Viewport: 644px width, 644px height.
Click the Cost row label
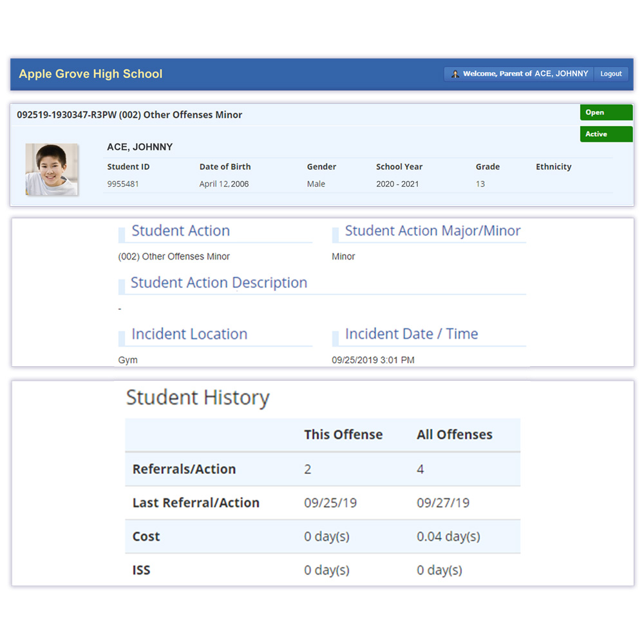pyautogui.click(x=146, y=536)
